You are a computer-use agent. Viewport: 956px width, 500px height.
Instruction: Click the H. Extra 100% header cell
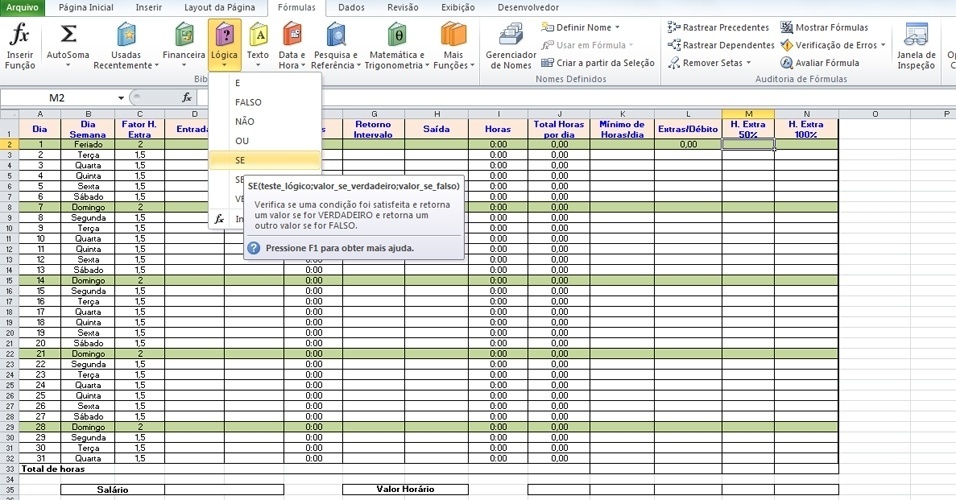point(806,129)
